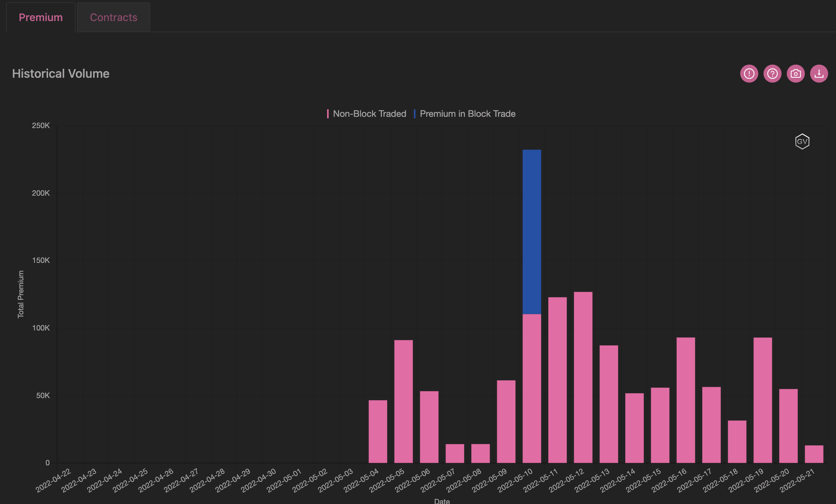Select the pink bar for 2022-05-04
Viewport: 836px width, 504px height.
click(378, 432)
